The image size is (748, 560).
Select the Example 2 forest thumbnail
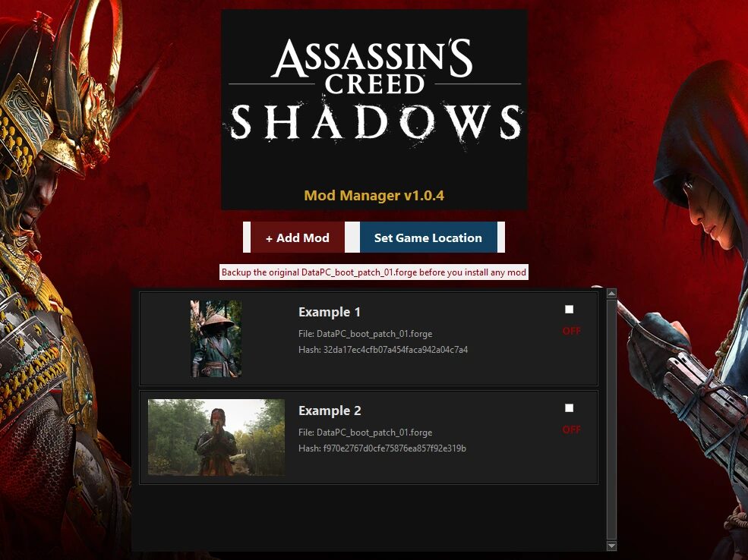coord(216,437)
